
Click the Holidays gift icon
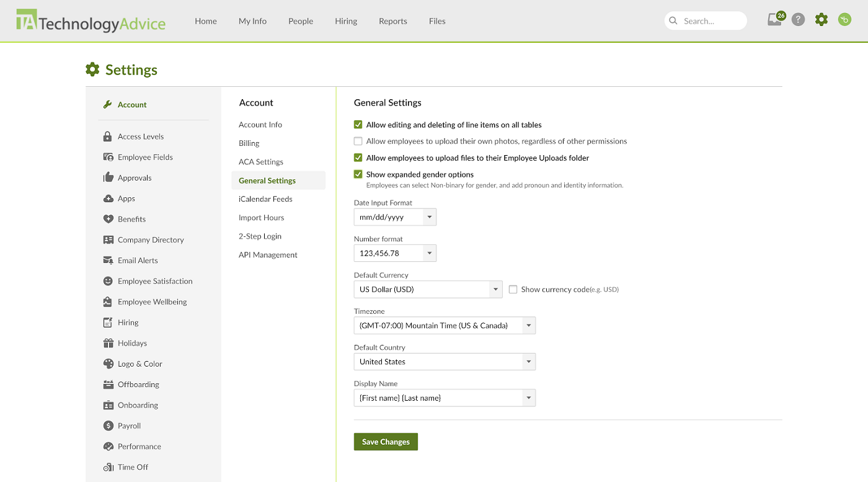pos(108,343)
